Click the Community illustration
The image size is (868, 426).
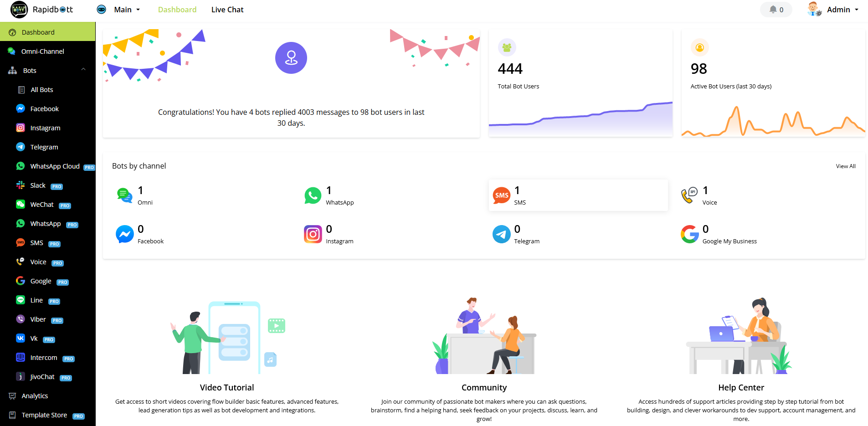[x=484, y=336]
